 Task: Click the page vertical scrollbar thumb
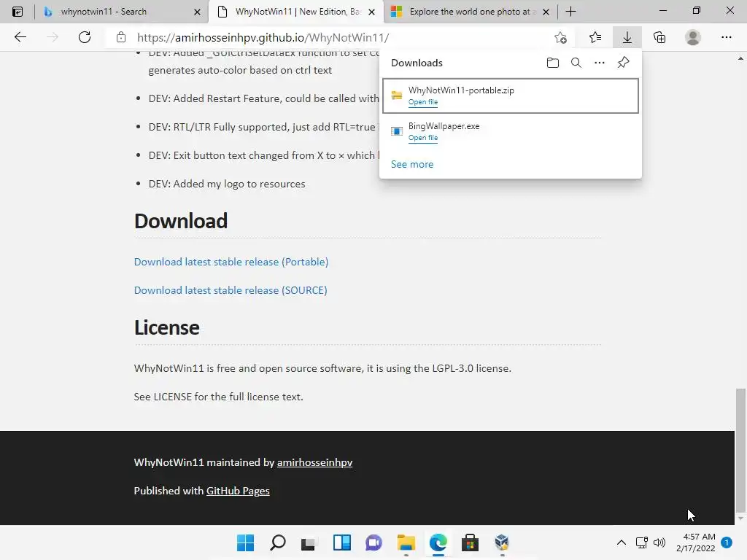coord(740,449)
